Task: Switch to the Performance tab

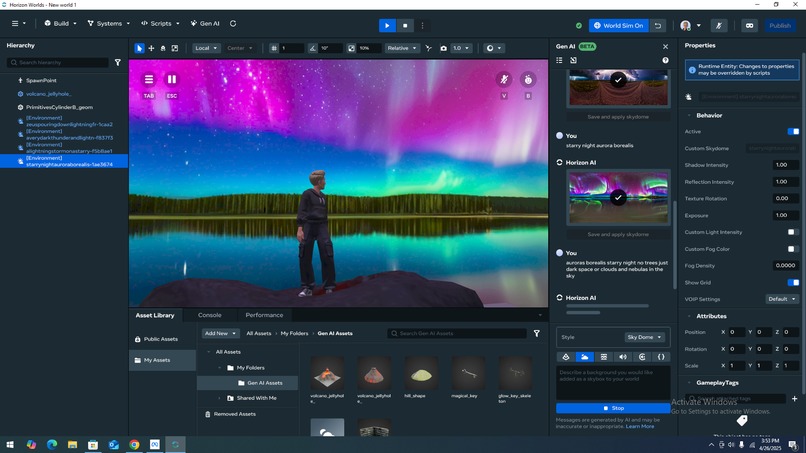Action: [264, 315]
